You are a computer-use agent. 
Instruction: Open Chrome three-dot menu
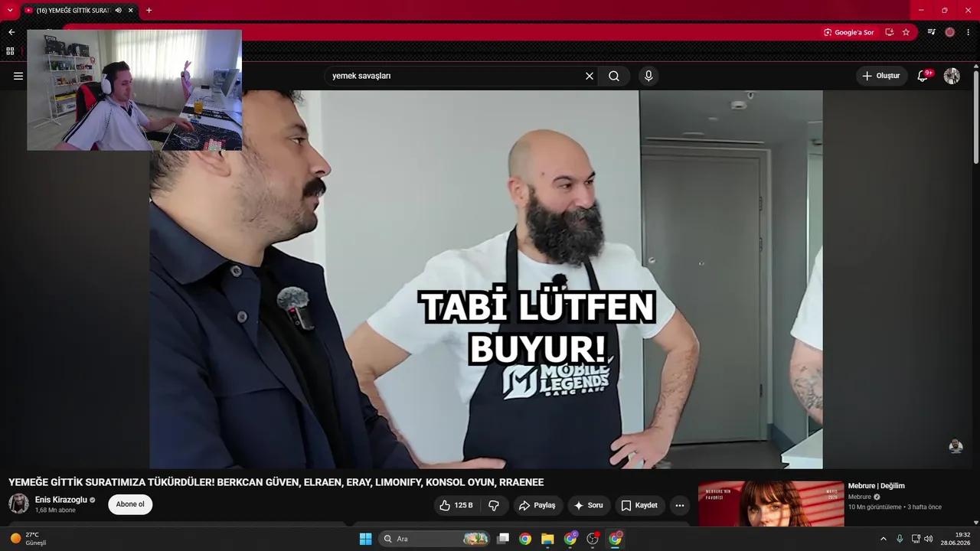pyautogui.click(x=969, y=32)
